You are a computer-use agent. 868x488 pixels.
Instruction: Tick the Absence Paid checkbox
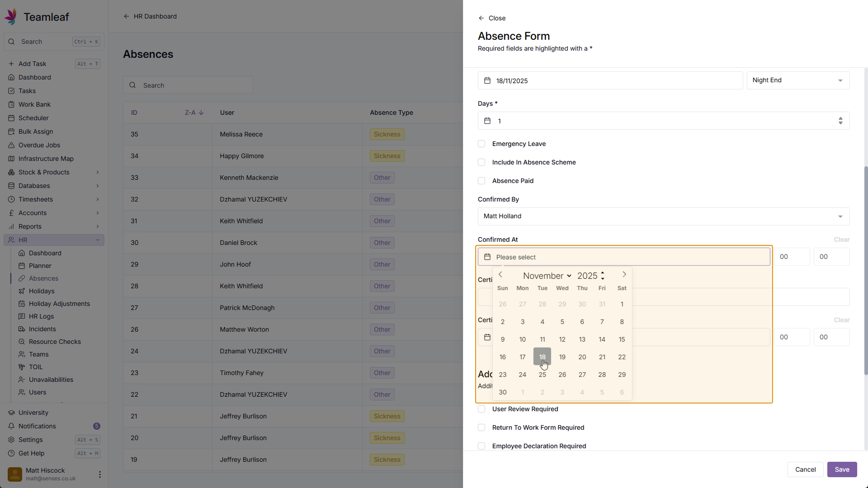481,181
